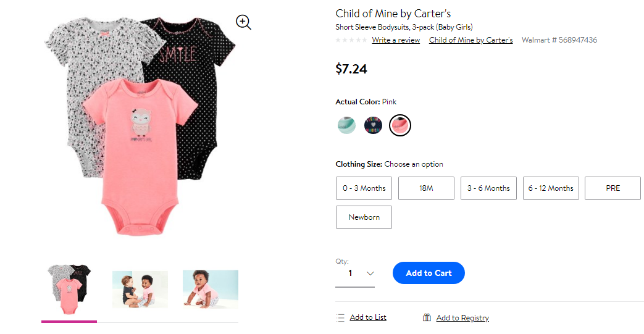Open the Write a review link

pyautogui.click(x=396, y=40)
